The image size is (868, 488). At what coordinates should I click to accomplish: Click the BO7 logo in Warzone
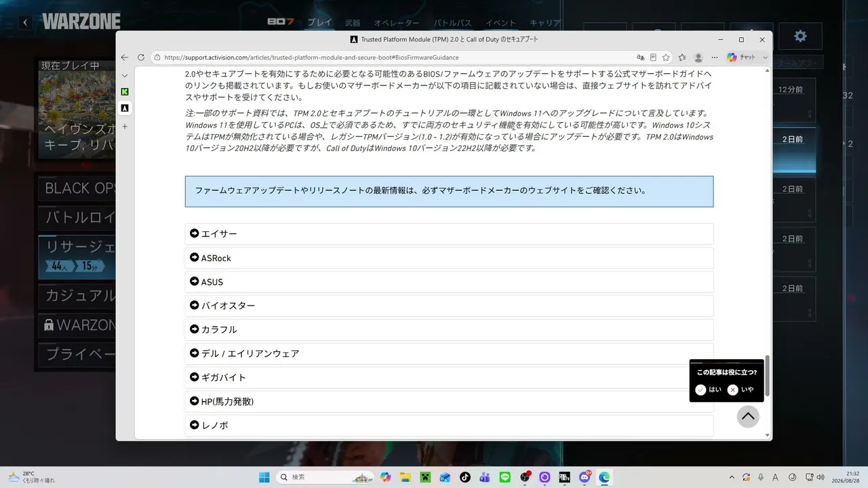[281, 22]
